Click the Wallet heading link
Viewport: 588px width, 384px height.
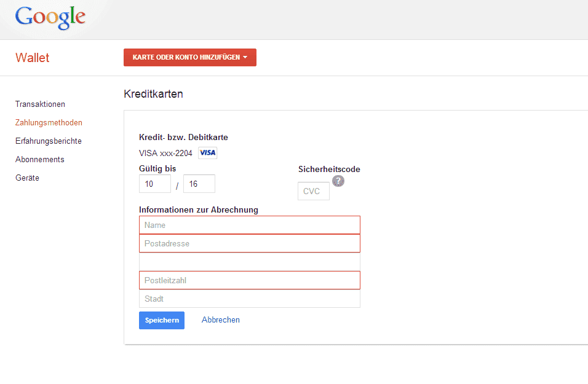pyautogui.click(x=32, y=58)
